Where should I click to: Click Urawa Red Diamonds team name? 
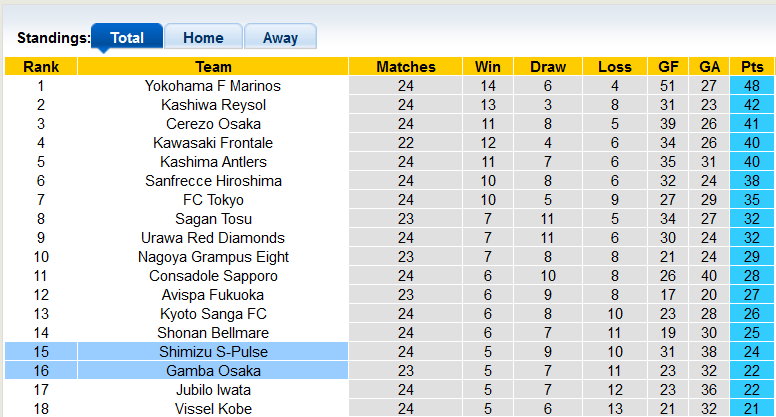213,238
